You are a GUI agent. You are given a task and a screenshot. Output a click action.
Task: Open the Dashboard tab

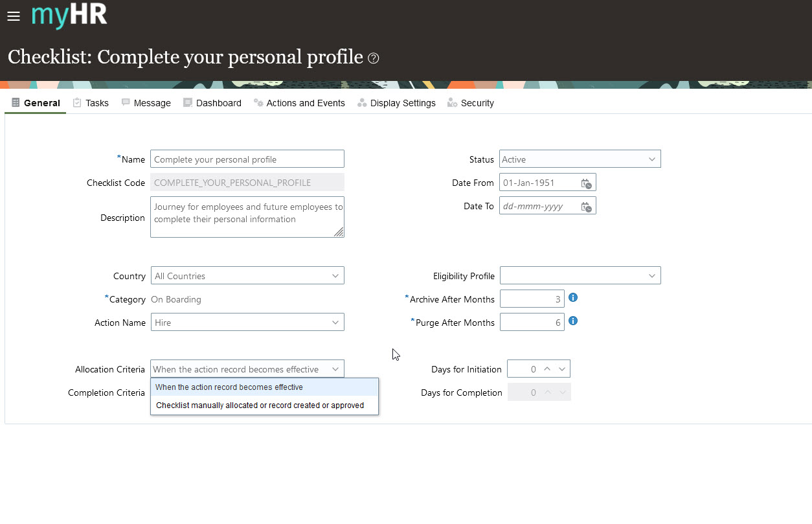(x=212, y=103)
